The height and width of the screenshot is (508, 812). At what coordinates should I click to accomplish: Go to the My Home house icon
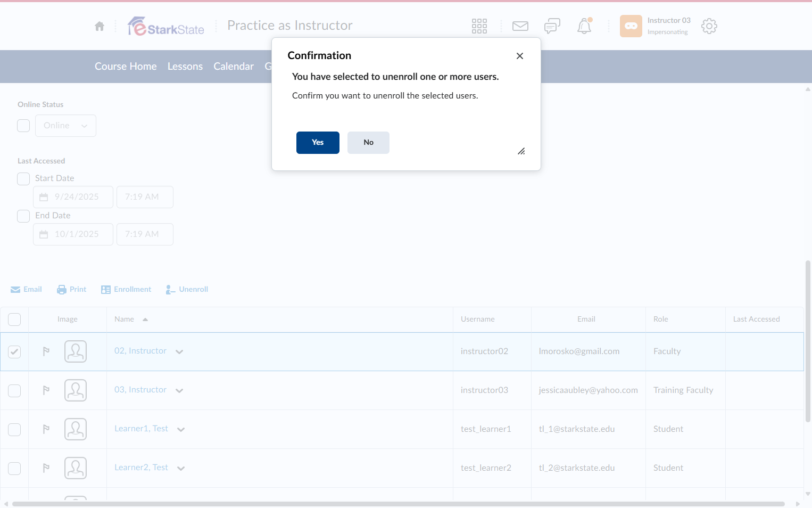[x=100, y=26]
